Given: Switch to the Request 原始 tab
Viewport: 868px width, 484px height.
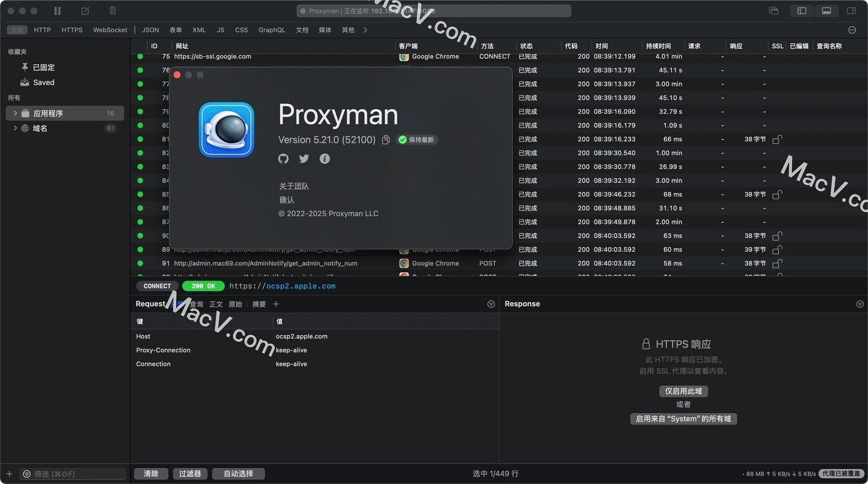Looking at the screenshot, I should tap(235, 304).
